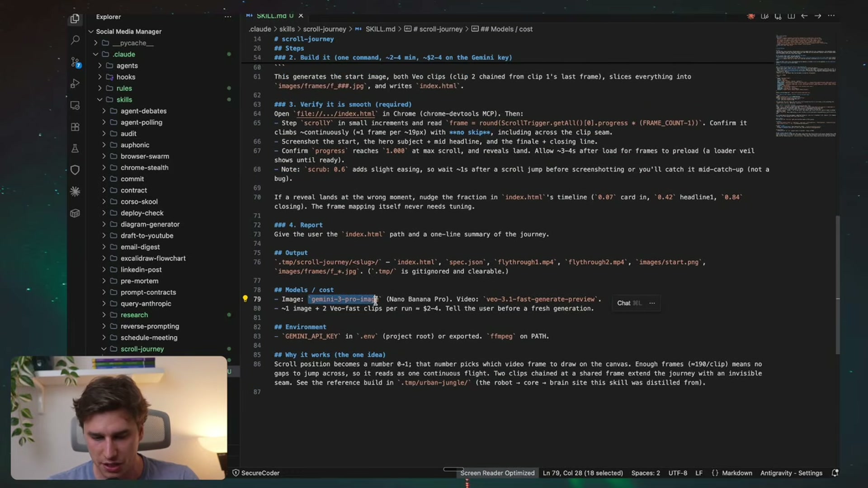
Task: Expand the agent-debates folder
Action: click(104, 111)
